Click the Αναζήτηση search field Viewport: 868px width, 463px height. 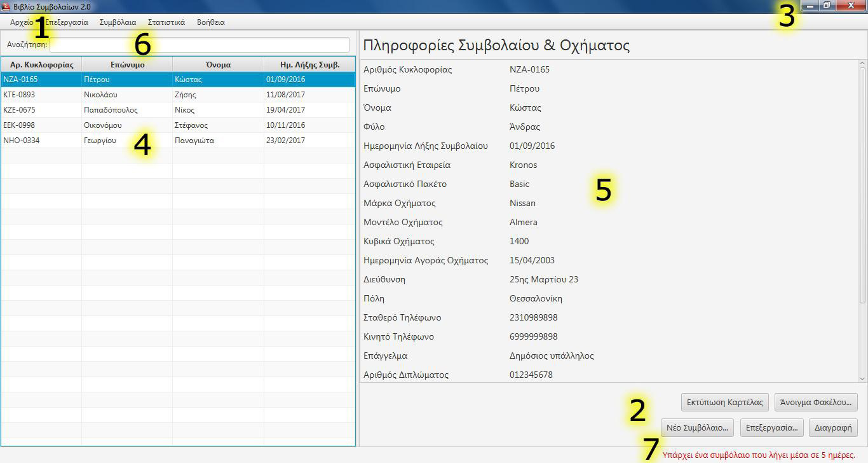coord(200,45)
